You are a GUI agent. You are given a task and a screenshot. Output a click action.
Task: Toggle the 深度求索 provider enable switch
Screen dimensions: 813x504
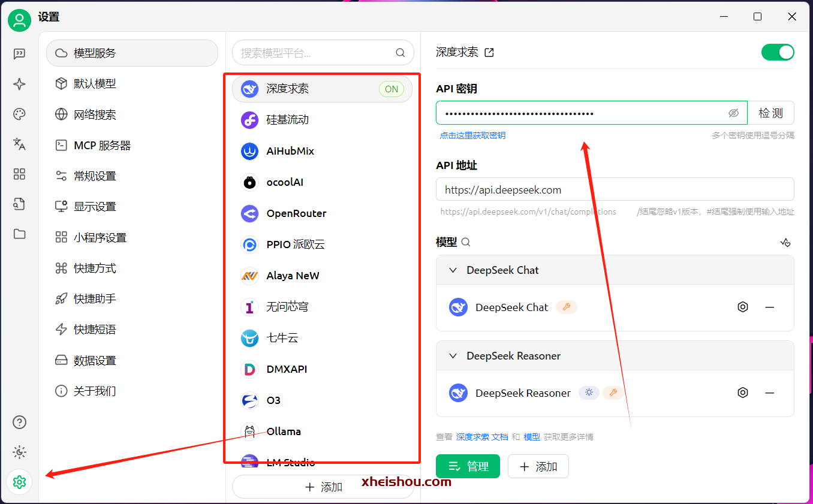(x=778, y=52)
